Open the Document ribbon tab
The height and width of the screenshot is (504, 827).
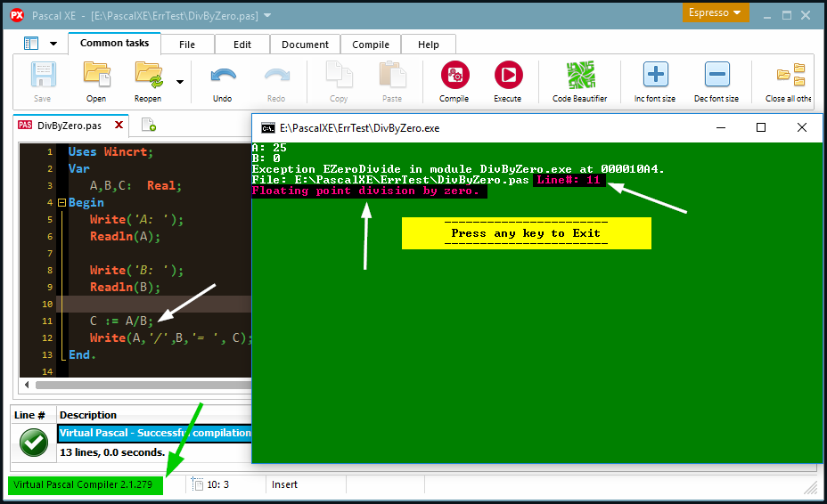pos(306,45)
